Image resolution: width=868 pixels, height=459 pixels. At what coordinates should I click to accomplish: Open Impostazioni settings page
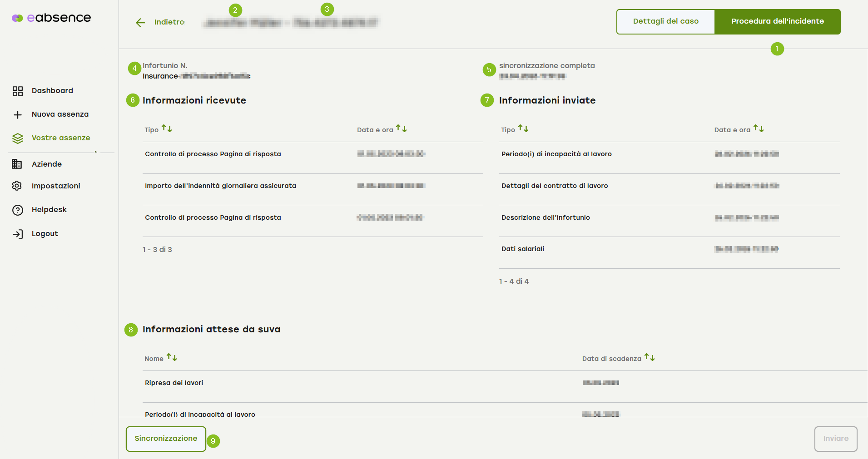click(56, 186)
